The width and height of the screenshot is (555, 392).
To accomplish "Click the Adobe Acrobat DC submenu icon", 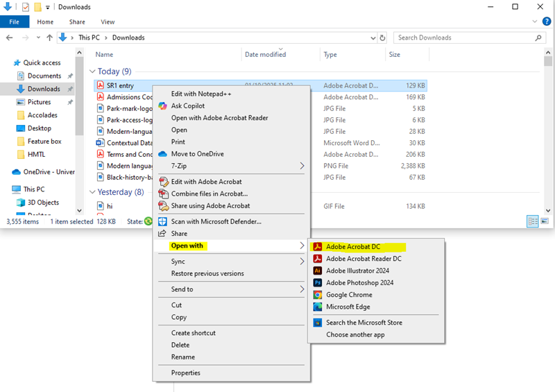I will pyautogui.click(x=318, y=246).
